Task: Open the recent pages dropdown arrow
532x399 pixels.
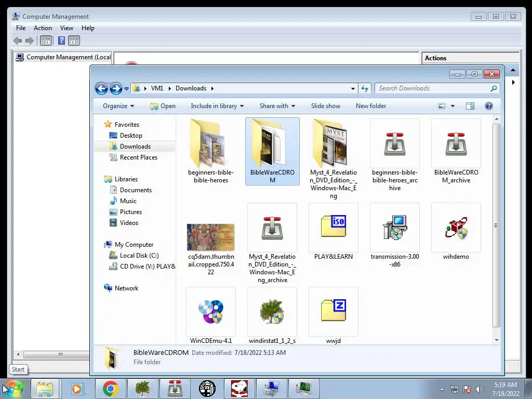Action: pyautogui.click(x=127, y=89)
